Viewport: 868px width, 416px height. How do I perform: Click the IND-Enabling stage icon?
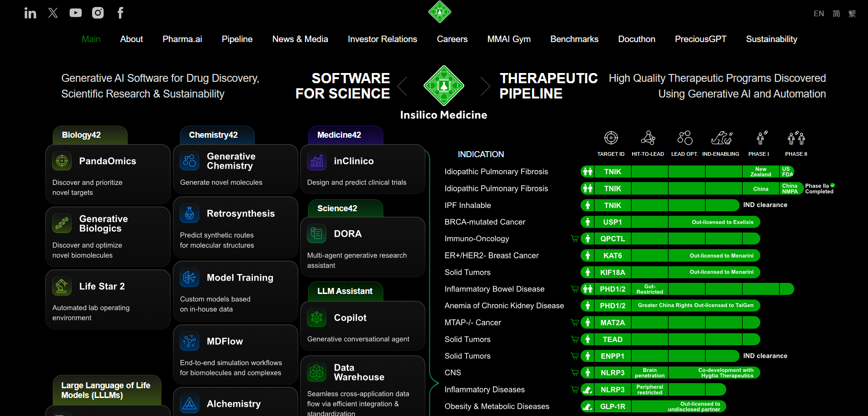click(721, 138)
